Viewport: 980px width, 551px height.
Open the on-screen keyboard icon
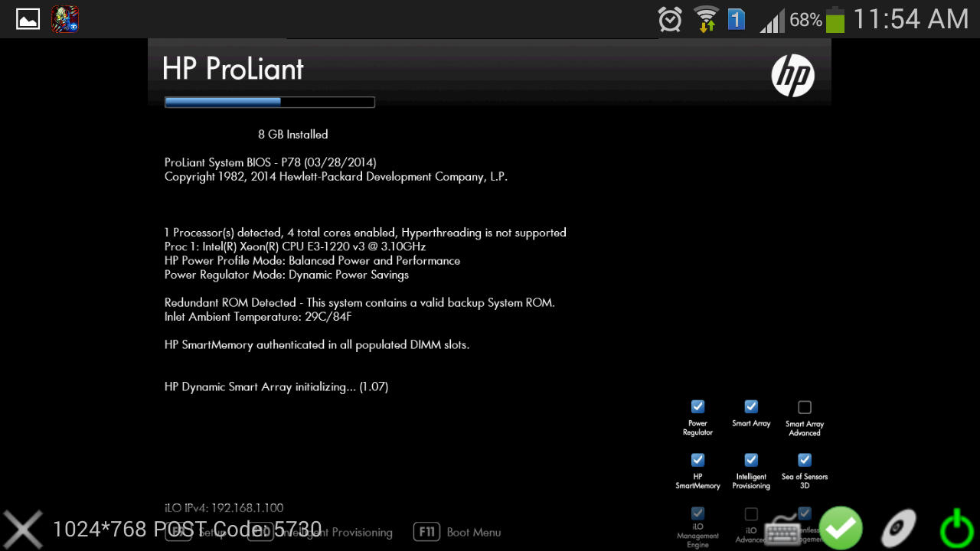click(x=784, y=530)
